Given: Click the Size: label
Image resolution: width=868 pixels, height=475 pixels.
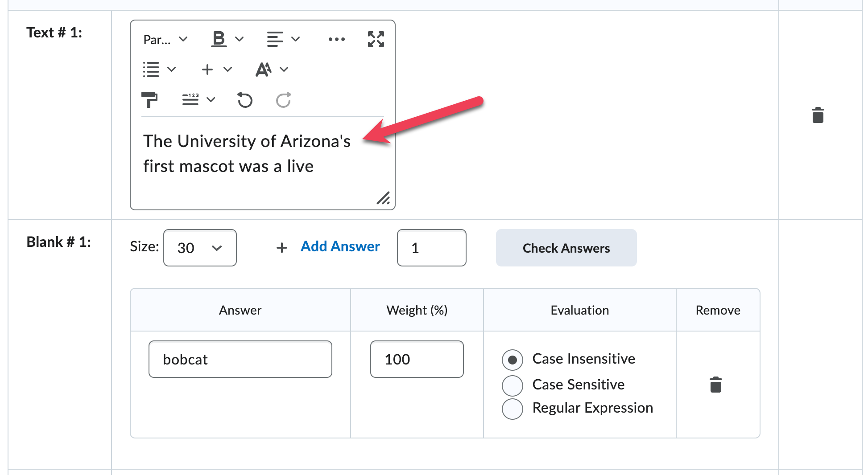Looking at the screenshot, I should point(144,246).
